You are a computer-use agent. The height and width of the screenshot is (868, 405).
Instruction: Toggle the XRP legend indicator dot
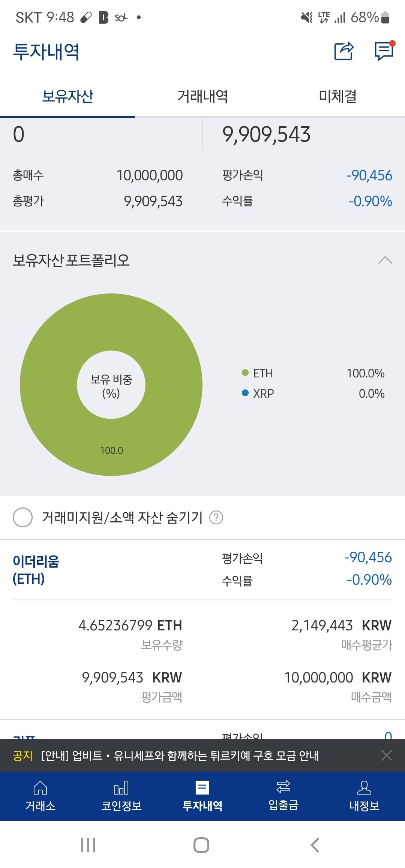coord(245,393)
